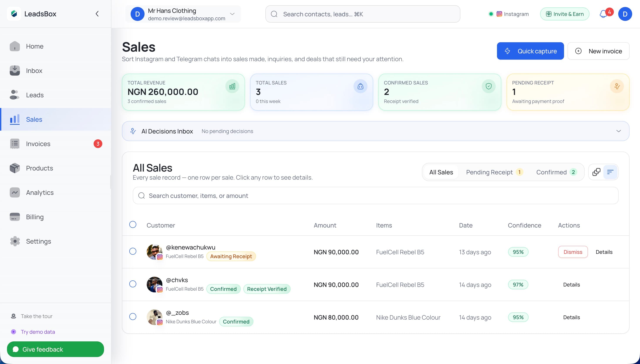The height and width of the screenshot is (364, 640).
Task: Click the Total Sales bag icon
Action: click(360, 86)
